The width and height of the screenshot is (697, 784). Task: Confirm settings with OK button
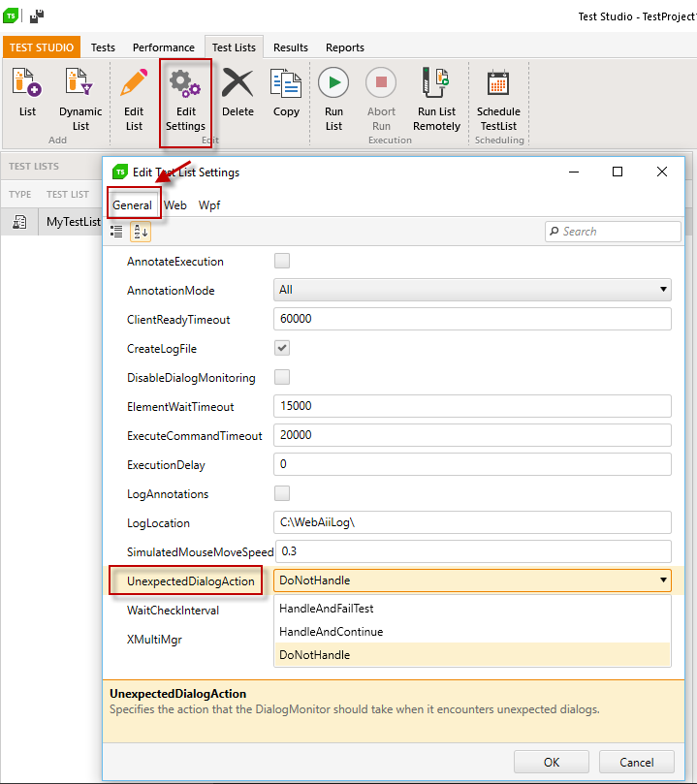(x=551, y=762)
